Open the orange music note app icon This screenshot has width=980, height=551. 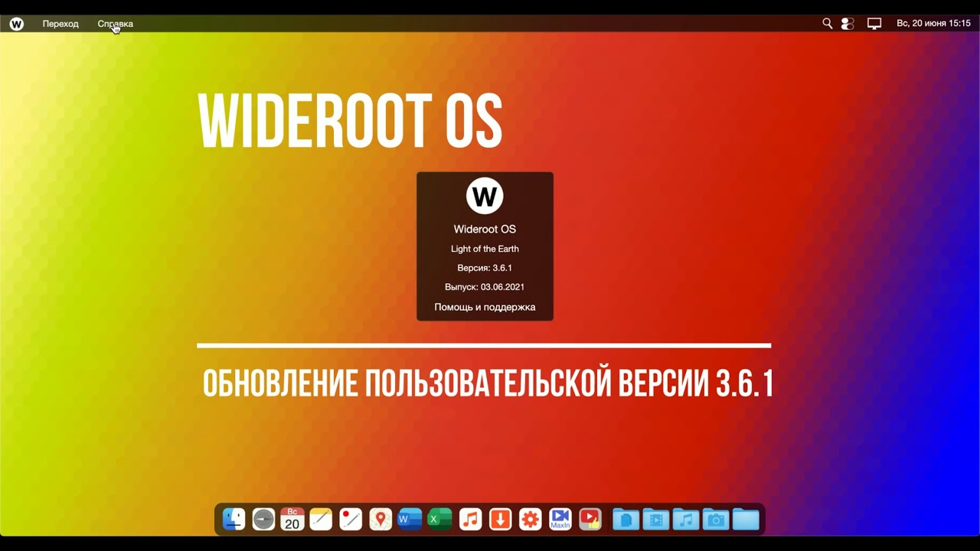(x=470, y=520)
